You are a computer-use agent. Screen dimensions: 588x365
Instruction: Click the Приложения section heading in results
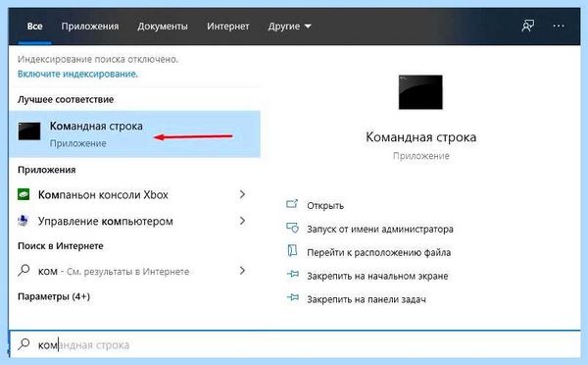point(46,170)
